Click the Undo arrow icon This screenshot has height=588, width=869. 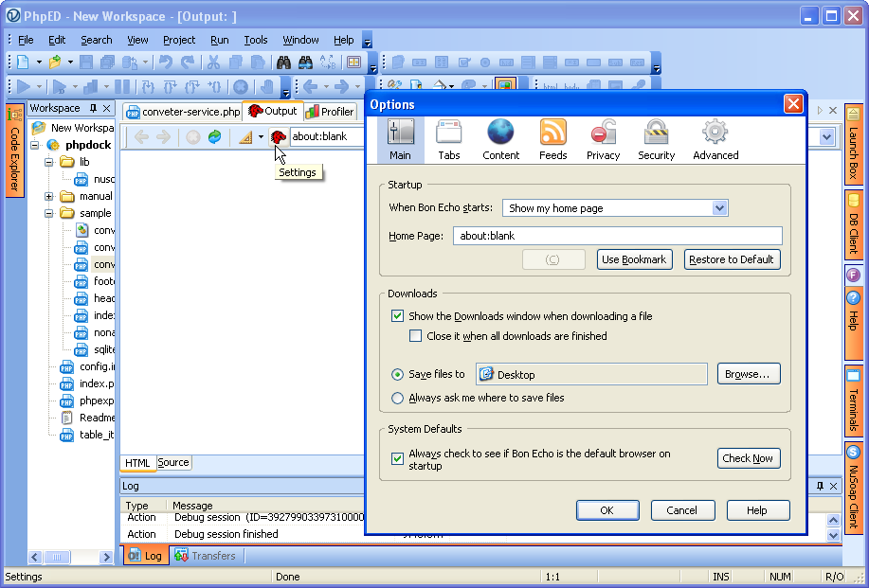[x=166, y=62]
